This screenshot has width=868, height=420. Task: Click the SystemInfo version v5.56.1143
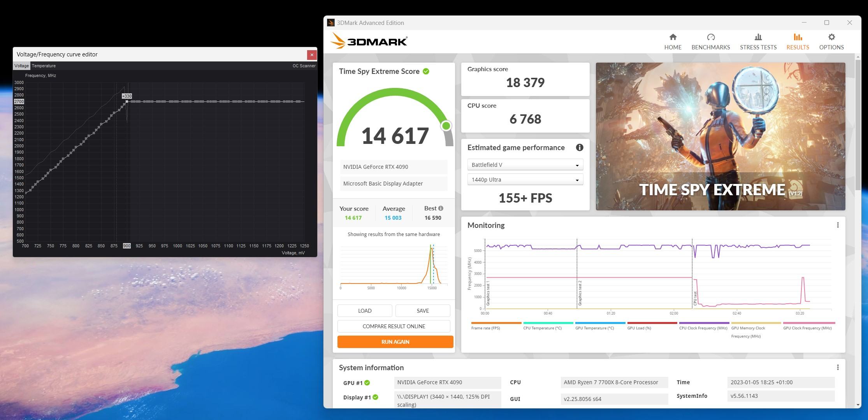coord(781,396)
